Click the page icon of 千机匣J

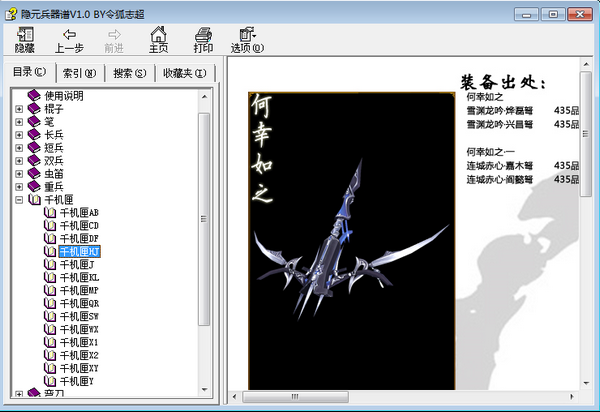pos(50,265)
